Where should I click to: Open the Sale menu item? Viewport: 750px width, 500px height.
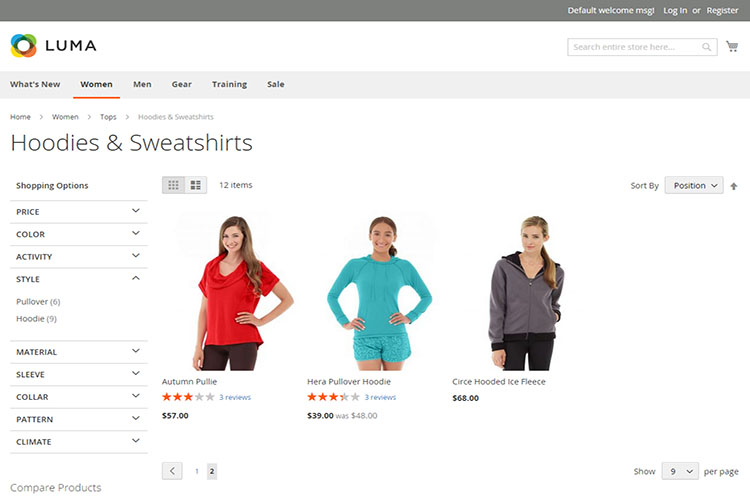coord(276,84)
